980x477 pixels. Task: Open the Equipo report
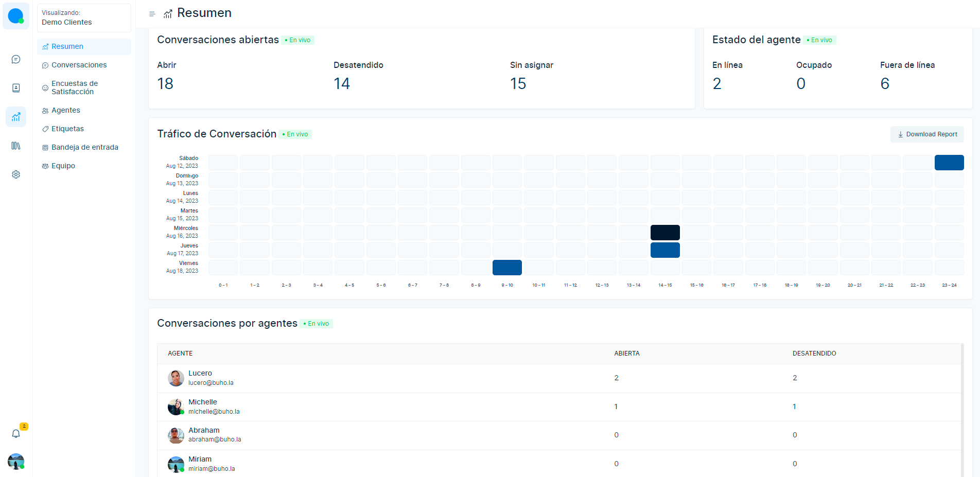coord(63,166)
